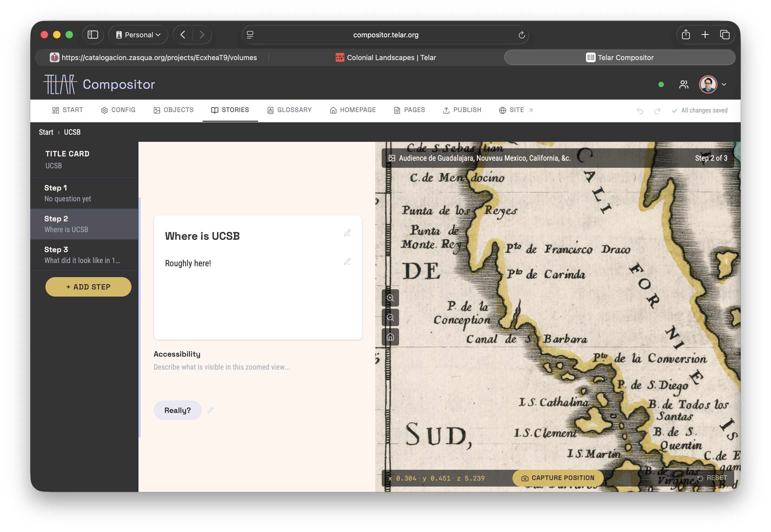
Task: Go to the PUBLISH tab
Action: 462,110
